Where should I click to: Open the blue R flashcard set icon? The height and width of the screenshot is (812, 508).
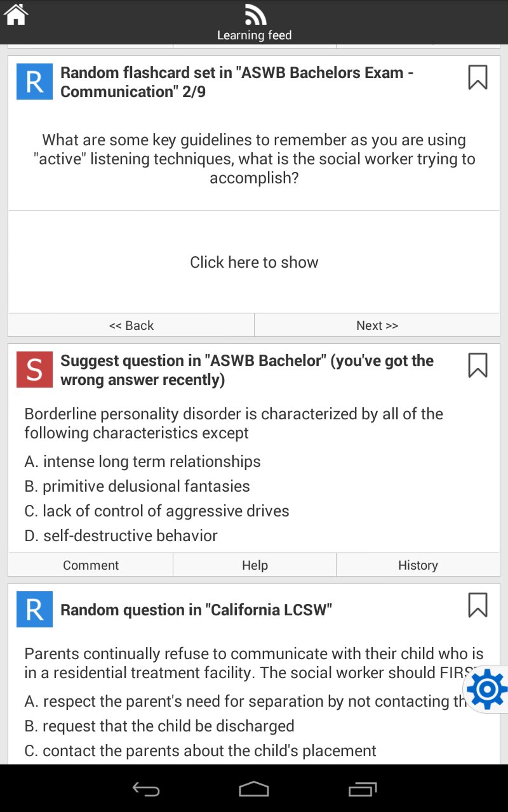click(34, 81)
